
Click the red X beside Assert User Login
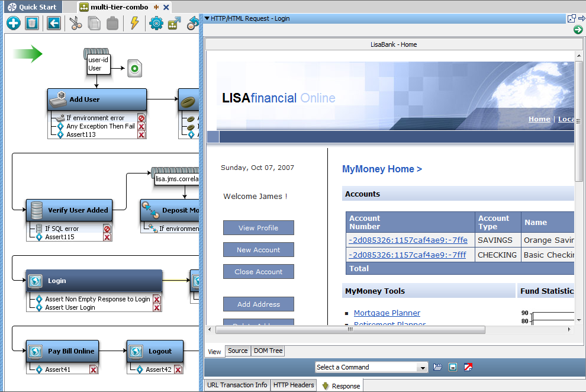click(157, 307)
